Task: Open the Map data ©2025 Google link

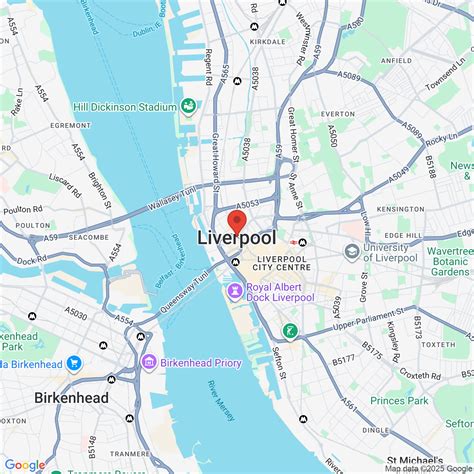Action: click(429, 469)
